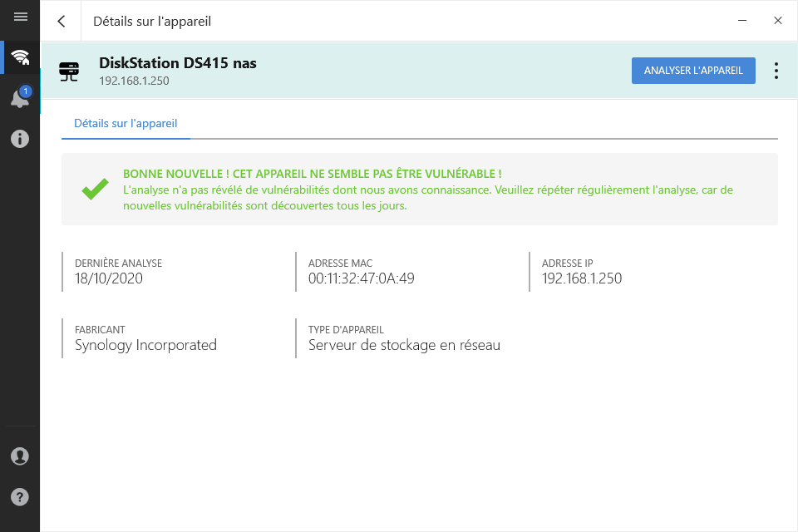Click the NAS device icon
The height and width of the screenshot is (532, 798).
click(x=69, y=71)
